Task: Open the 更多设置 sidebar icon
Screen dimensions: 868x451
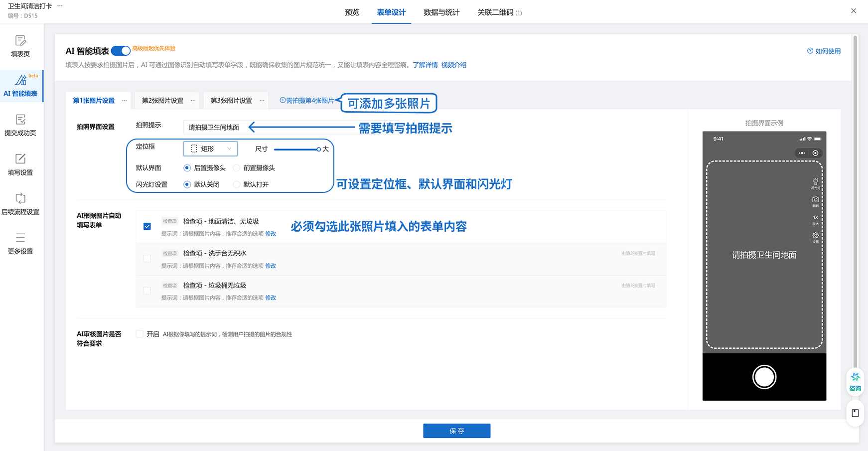Action: click(20, 238)
